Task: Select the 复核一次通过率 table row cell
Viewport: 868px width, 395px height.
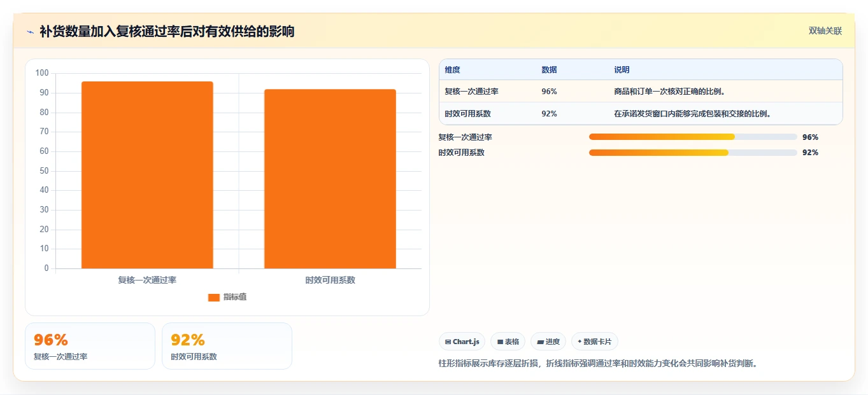Action: click(x=472, y=92)
